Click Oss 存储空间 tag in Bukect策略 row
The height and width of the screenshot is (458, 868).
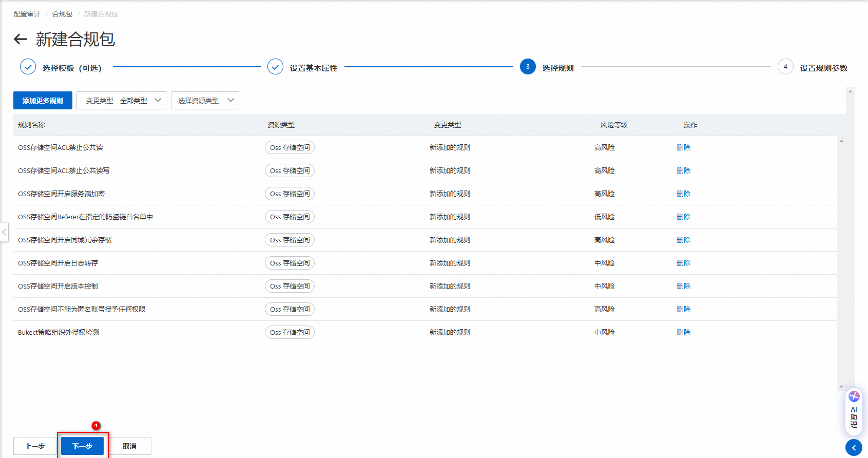coord(290,332)
